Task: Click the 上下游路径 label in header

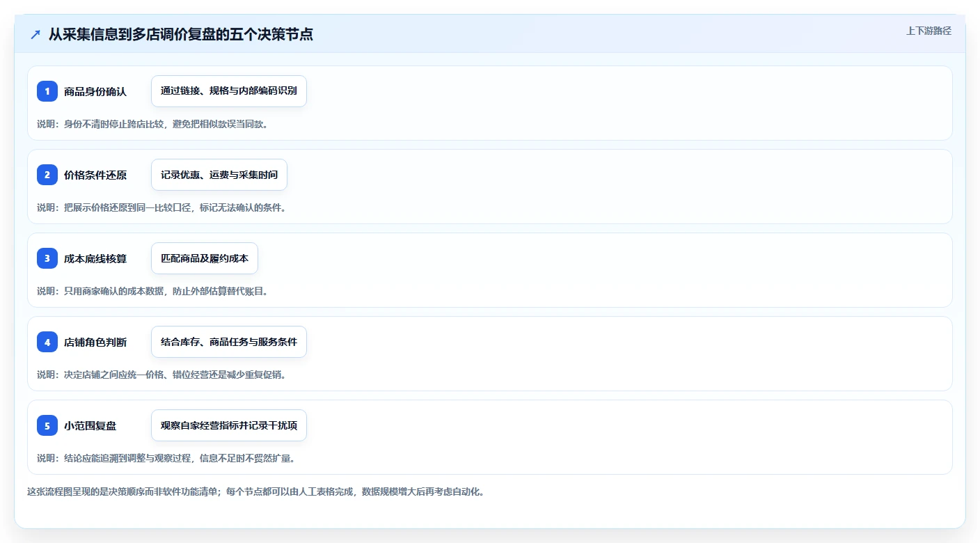Action: [x=928, y=31]
